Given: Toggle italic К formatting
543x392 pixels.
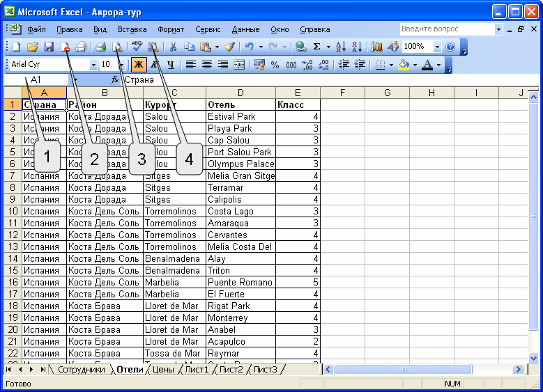Looking at the screenshot, I should tap(155, 64).
